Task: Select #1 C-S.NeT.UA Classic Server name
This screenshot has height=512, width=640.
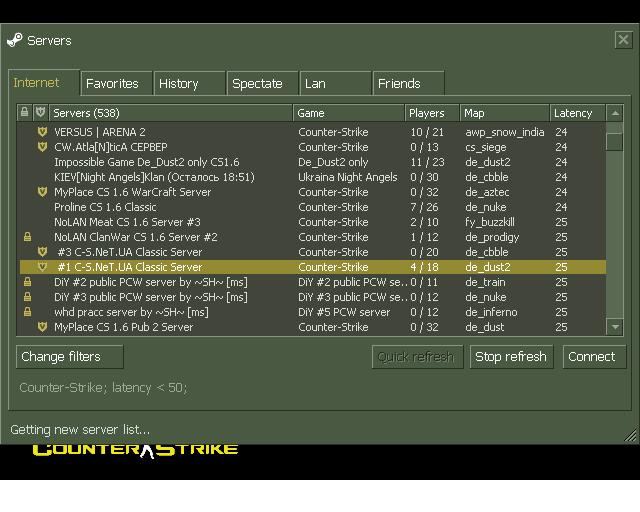Action: tap(130, 267)
